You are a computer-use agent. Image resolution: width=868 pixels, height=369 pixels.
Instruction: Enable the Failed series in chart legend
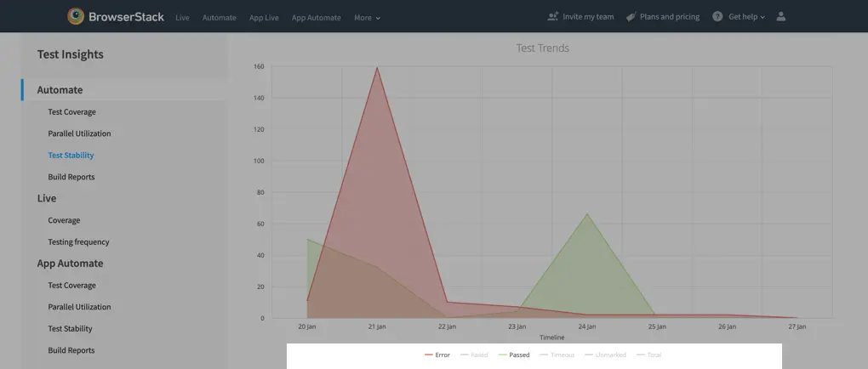point(479,355)
